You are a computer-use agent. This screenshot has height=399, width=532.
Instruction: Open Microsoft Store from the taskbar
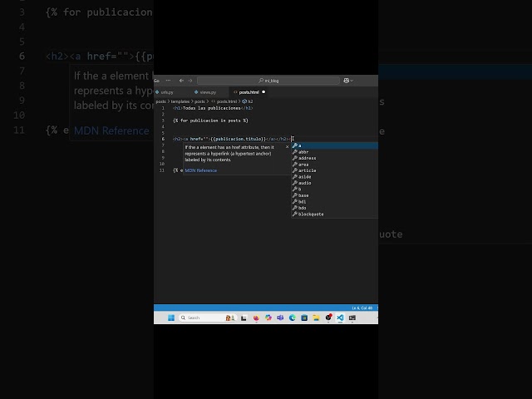(304, 318)
